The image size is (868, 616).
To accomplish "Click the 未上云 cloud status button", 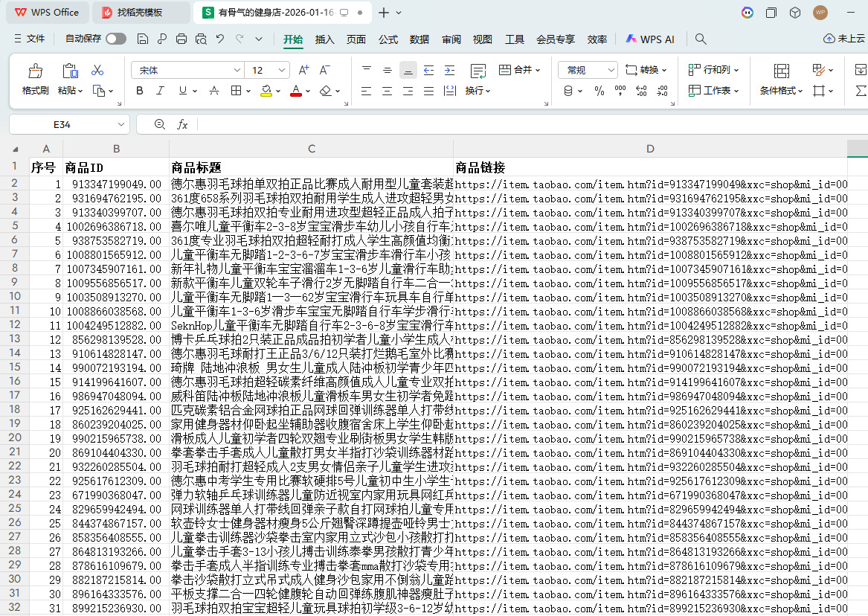I will tap(843, 39).
